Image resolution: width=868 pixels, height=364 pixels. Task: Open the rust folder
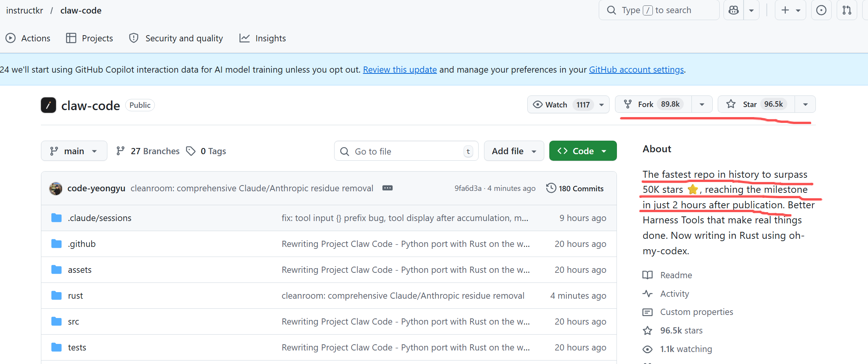click(x=75, y=296)
